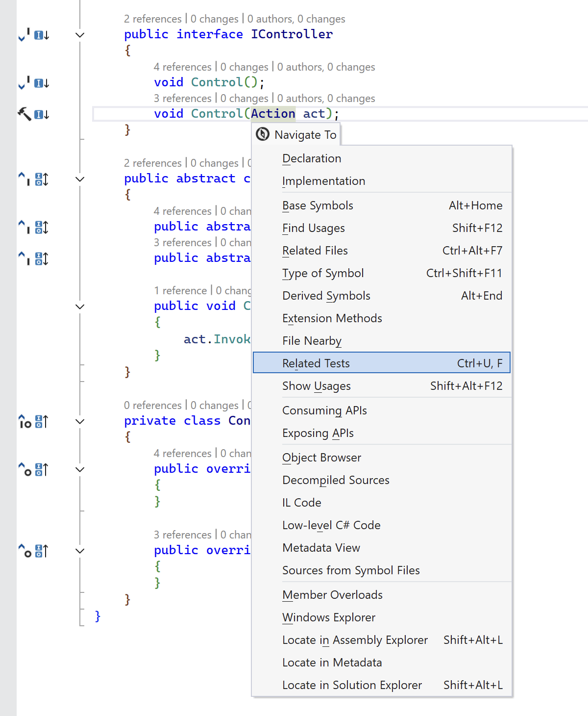The image size is (588, 716).
Task: Click the hammer quick-actions icon in the gutter
Action: (x=24, y=114)
